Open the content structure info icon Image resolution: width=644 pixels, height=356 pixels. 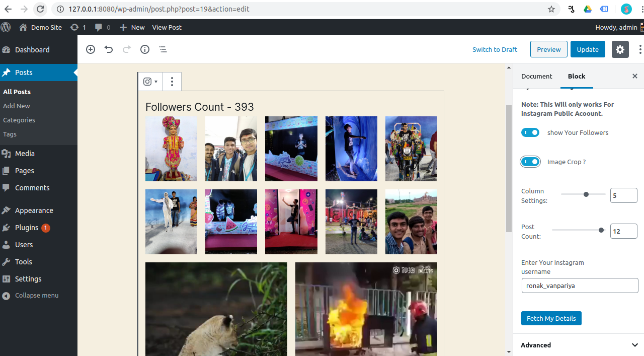point(145,49)
